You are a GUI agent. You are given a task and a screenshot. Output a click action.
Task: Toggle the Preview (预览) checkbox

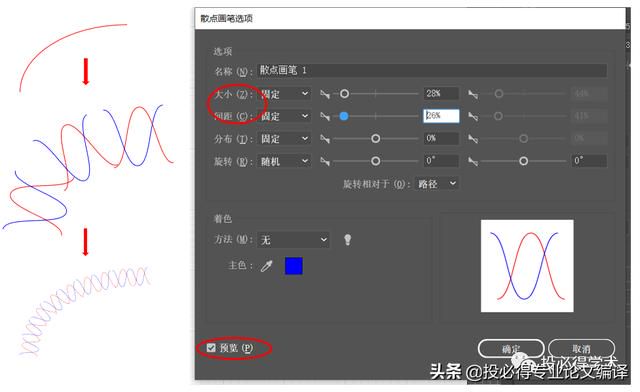tap(211, 348)
